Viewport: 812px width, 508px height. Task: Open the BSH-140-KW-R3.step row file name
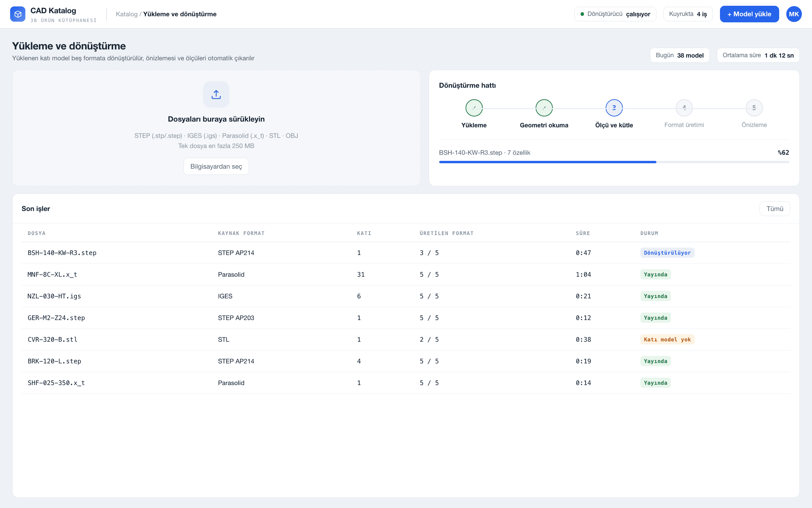click(62, 253)
